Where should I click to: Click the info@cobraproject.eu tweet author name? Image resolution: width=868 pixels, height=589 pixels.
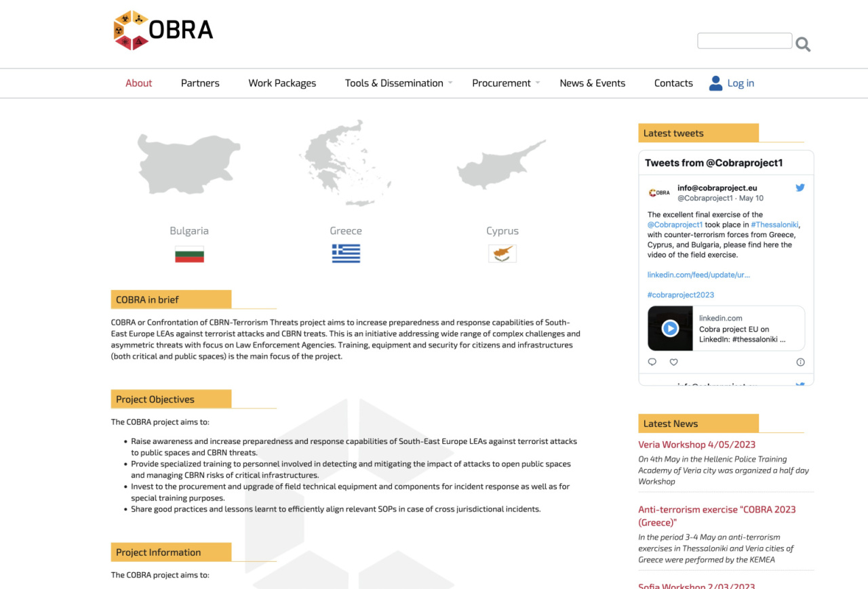coord(717,188)
